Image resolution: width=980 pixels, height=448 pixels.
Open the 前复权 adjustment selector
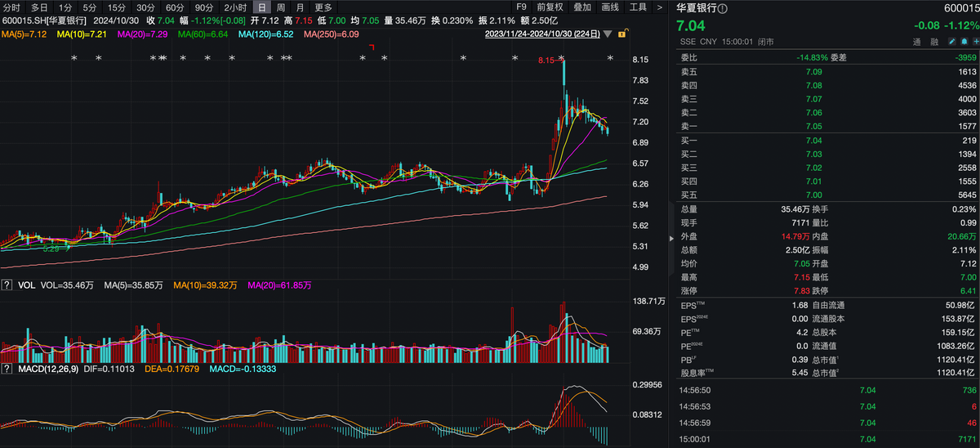click(x=550, y=7)
